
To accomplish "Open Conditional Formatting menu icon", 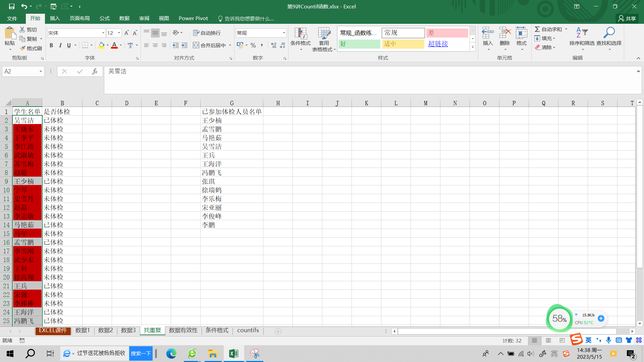I will coord(301,34).
